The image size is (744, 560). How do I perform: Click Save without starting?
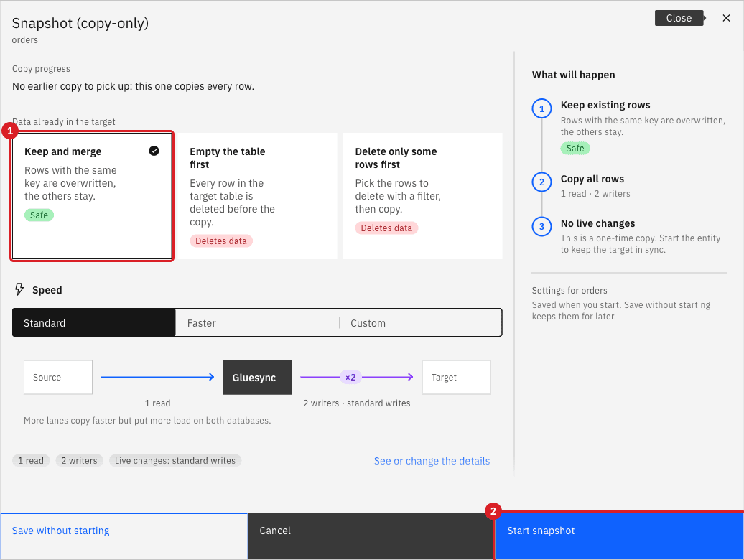[x=124, y=536]
